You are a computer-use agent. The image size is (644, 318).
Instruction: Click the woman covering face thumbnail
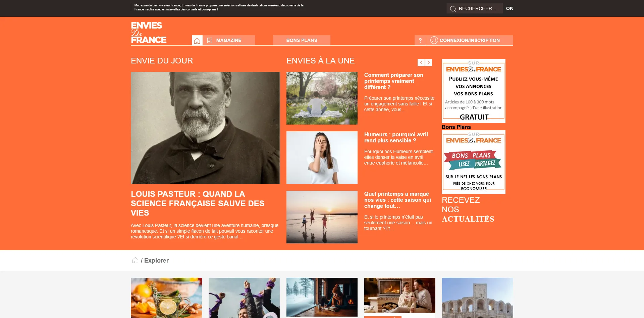pos(322,157)
